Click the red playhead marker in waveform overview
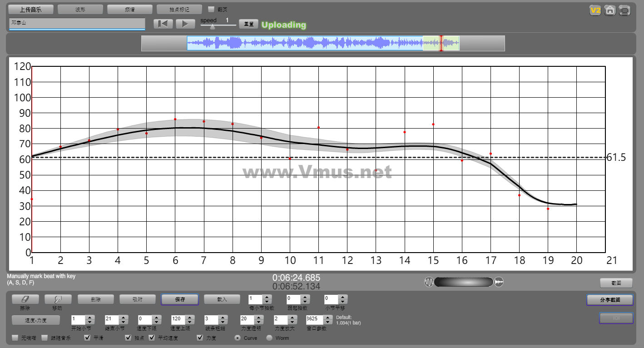Image resolution: width=644 pixels, height=348 pixels. [441, 43]
